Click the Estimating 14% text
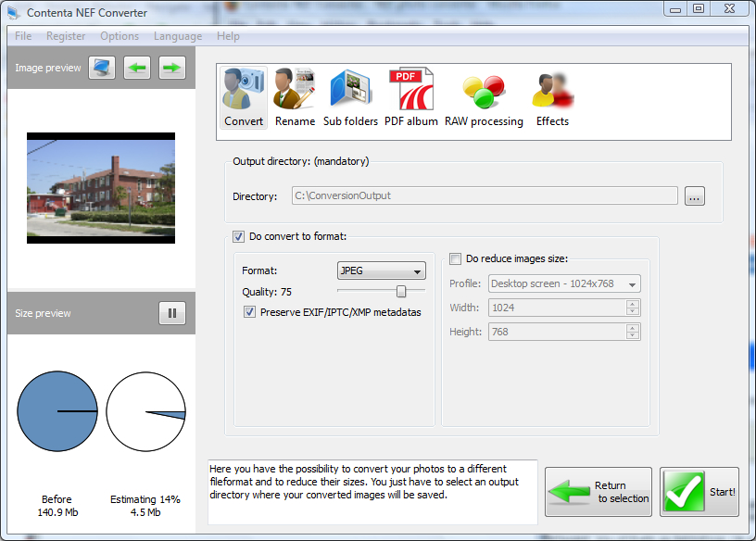The height and width of the screenshot is (541, 756). pyautogui.click(x=145, y=499)
